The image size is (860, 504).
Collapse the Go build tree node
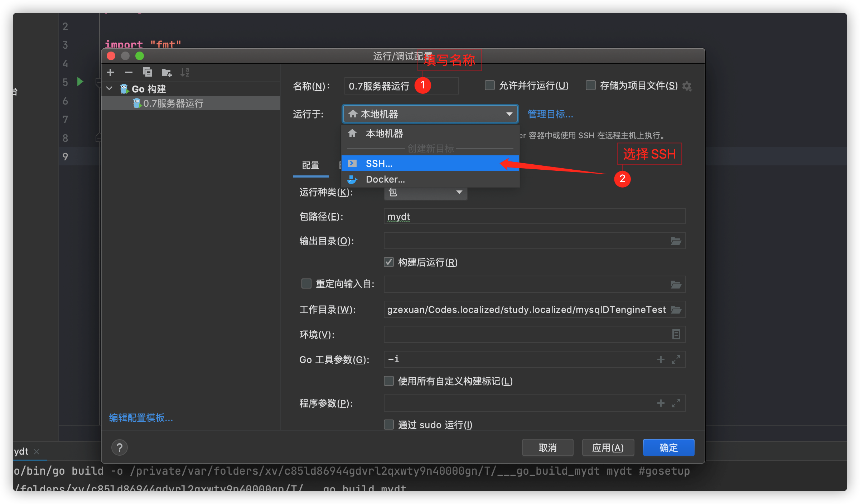click(x=110, y=88)
